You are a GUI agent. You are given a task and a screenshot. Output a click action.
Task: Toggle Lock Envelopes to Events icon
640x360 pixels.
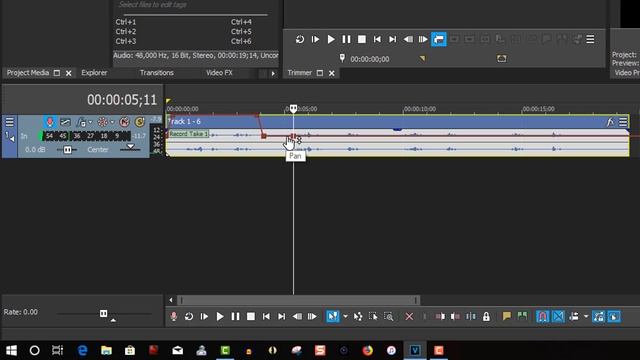point(598,316)
